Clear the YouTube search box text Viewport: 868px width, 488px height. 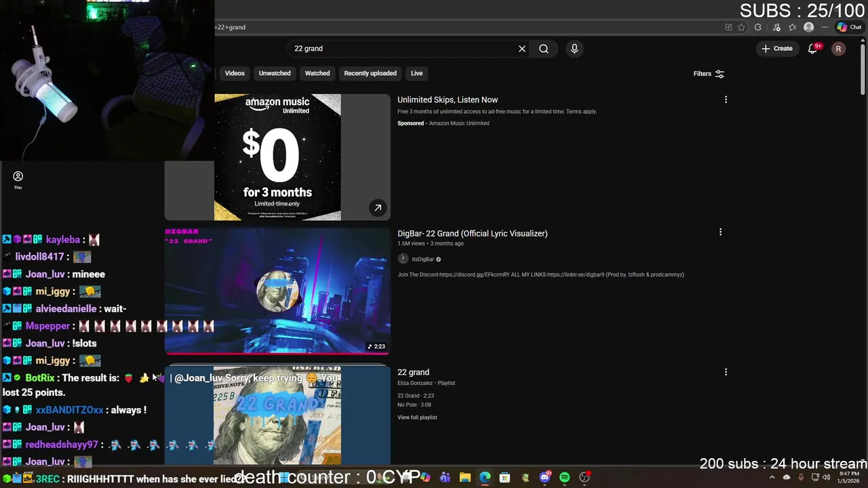click(x=522, y=49)
